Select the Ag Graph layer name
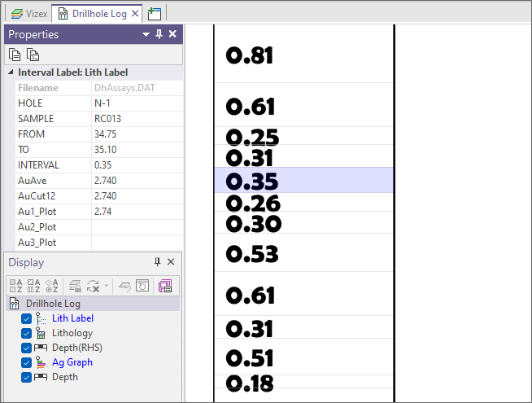 coord(72,362)
